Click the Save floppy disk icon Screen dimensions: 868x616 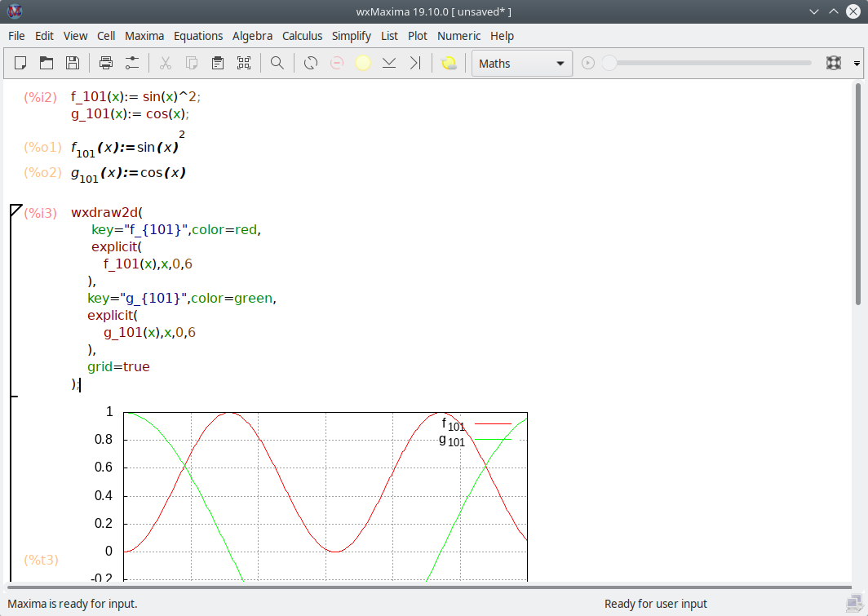pyautogui.click(x=73, y=63)
